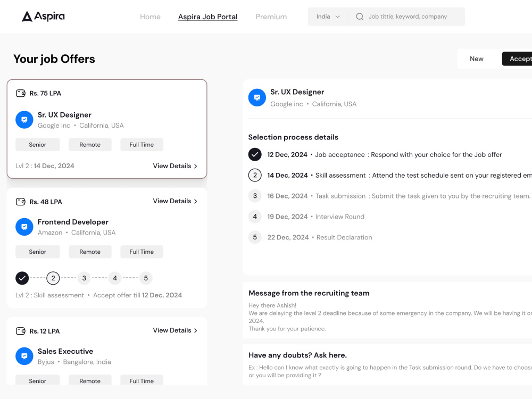Screen dimensions: 532x399
Task: Click Full Time tag on Sr. UX Designer card
Action: 142,145
